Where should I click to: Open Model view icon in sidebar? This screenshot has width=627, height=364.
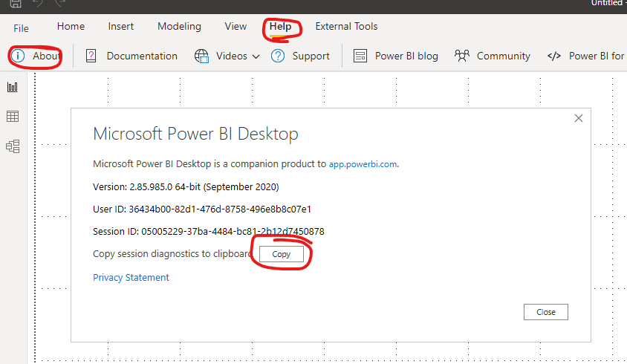13,146
